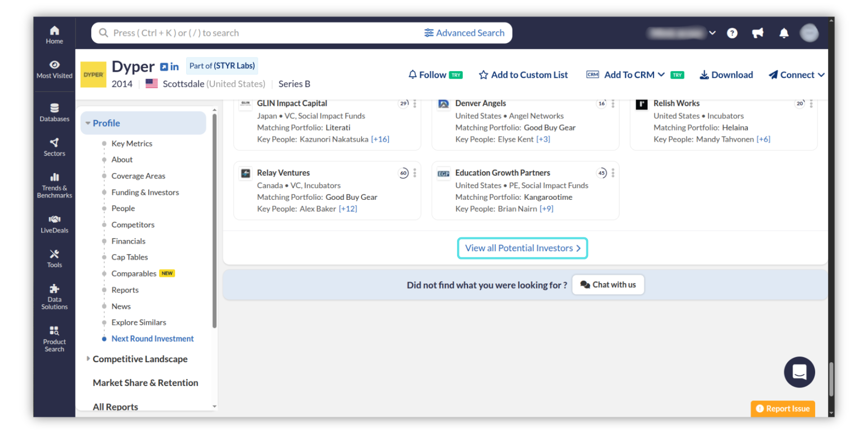Screen dimensions: 868x434
Task: Expand the Connect dropdown
Action: click(x=797, y=75)
